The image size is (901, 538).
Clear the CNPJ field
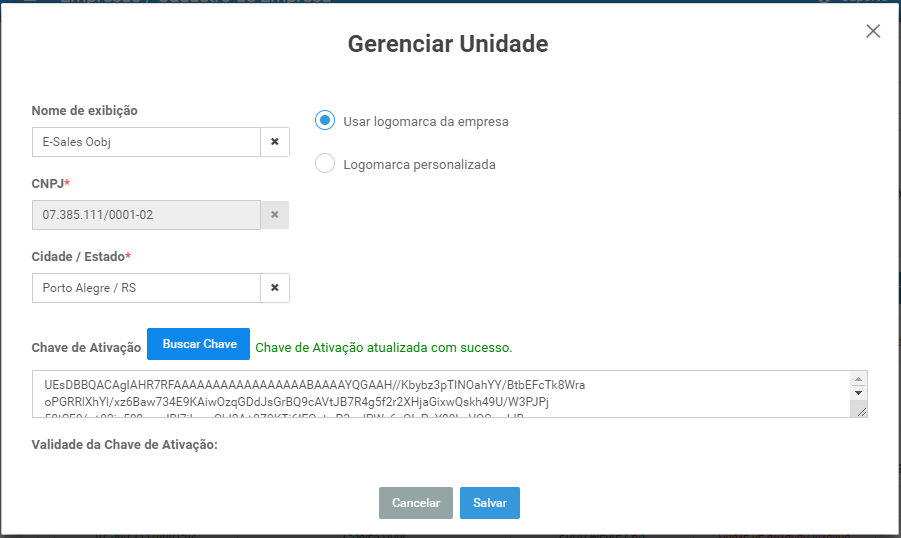coord(275,215)
